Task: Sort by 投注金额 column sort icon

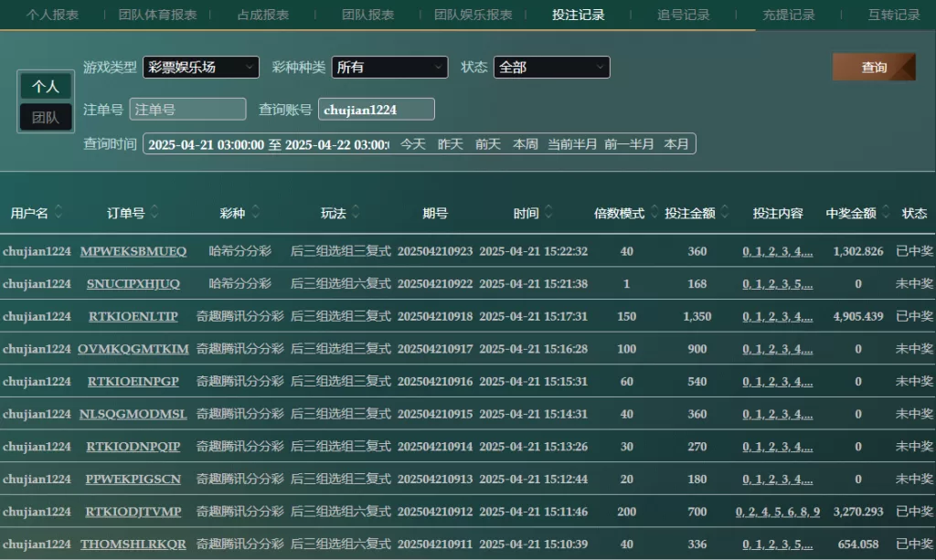Action: point(725,212)
